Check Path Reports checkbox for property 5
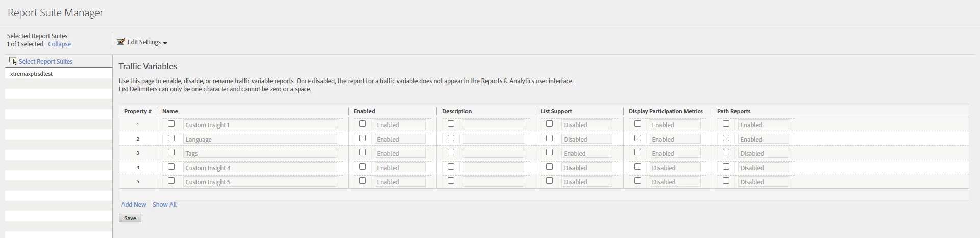Viewport: 980px width, 238px height. tap(726, 181)
